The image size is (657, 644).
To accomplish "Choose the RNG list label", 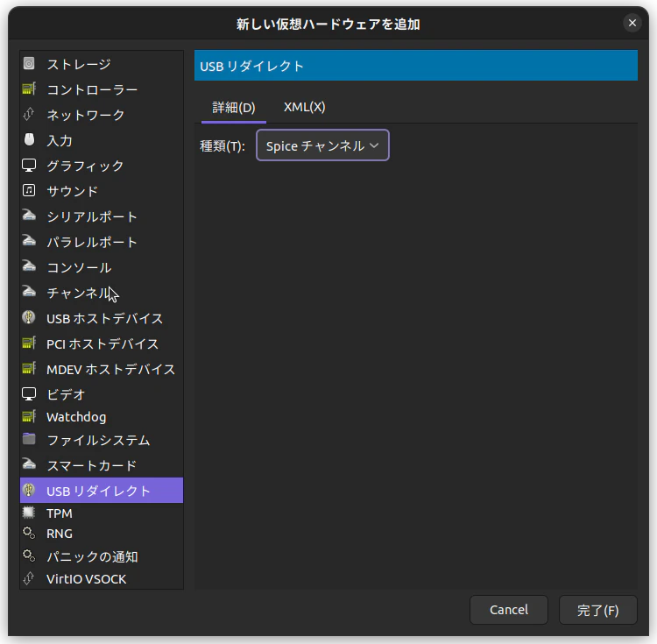I will point(60,534).
